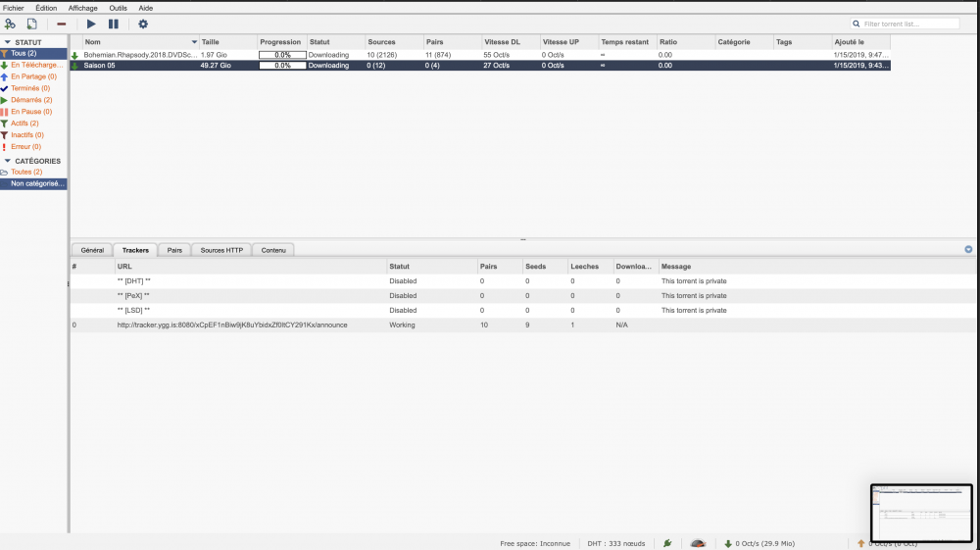Click the Message header in the trackers table
Image resolution: width=980 pixels, height=550 pixels.
(x=818, y=267)
